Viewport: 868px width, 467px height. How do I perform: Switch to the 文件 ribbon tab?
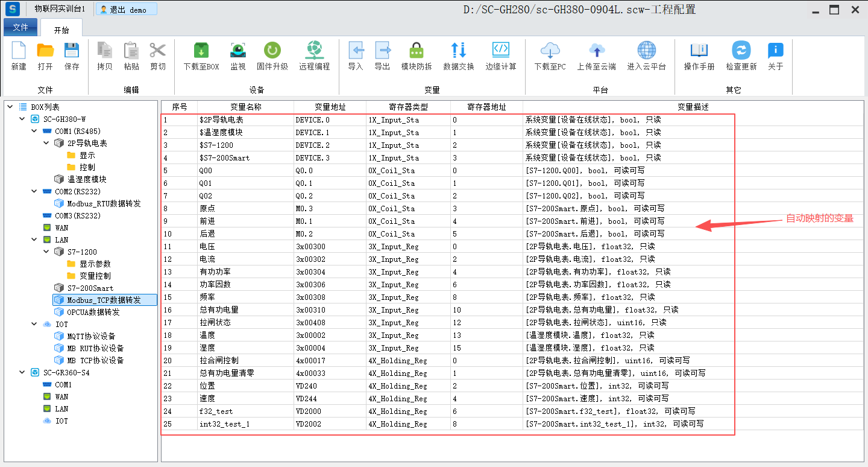coord(20,28)
